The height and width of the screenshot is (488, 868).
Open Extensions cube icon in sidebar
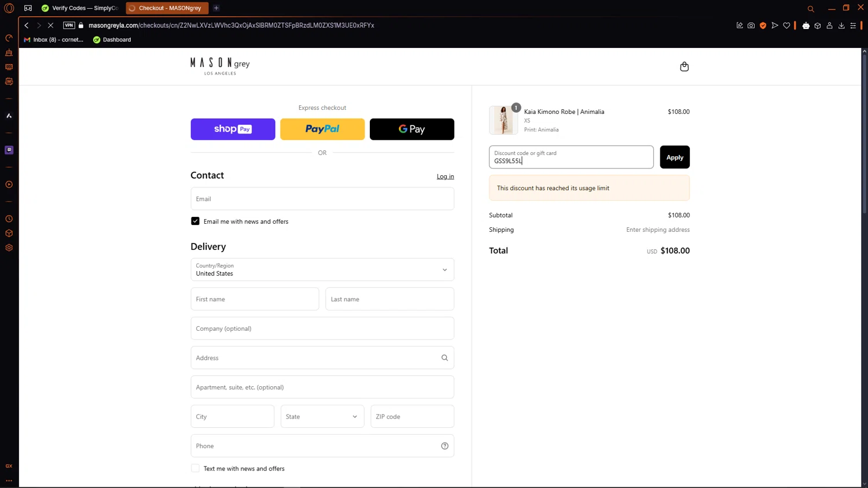point(9,234)
